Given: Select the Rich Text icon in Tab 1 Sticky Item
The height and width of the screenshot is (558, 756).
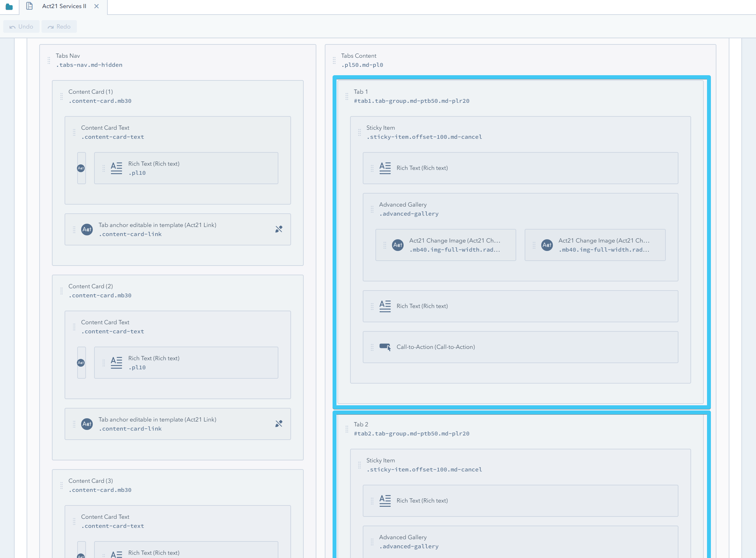Looking at the screenshot, I should click(x=384, y=168).
